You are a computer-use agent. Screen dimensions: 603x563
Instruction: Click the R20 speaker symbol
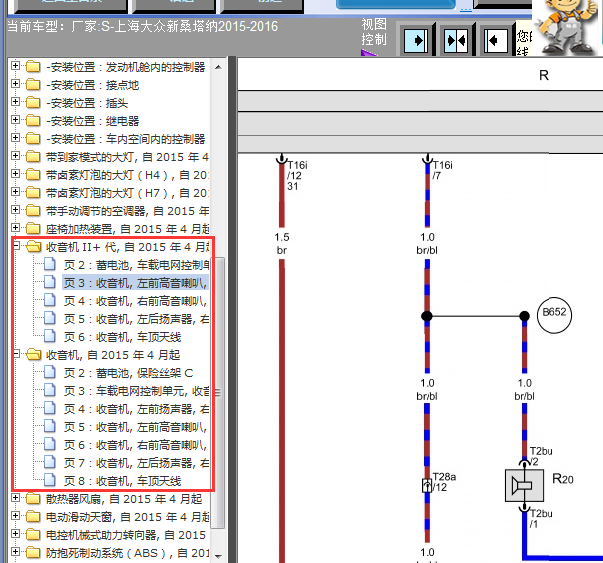point(524,485)
